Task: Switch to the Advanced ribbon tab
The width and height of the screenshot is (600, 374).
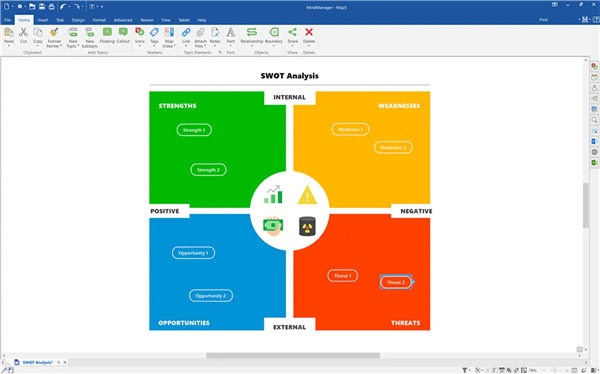Action: point(123,20)
